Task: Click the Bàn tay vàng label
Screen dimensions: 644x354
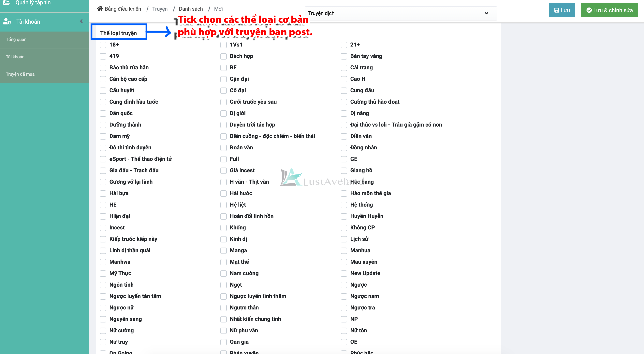Action: [366, 56]
